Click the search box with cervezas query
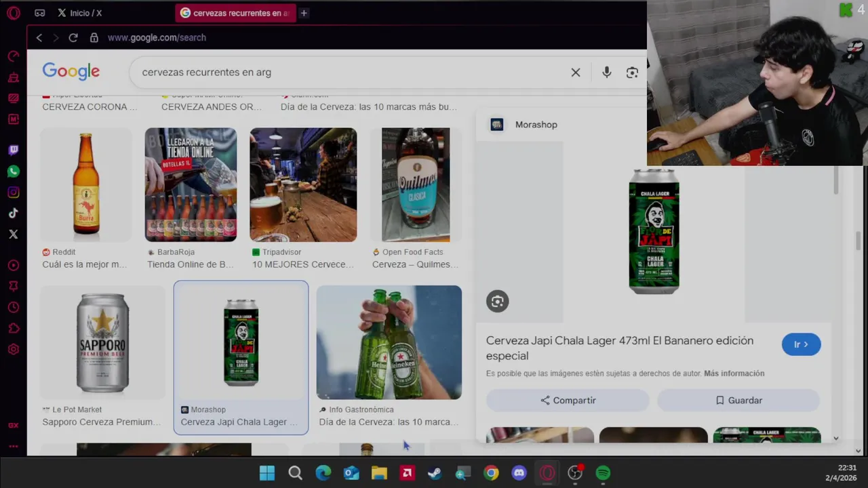The height and width of the screenshot is (488, 868). (x=353, y=73)
